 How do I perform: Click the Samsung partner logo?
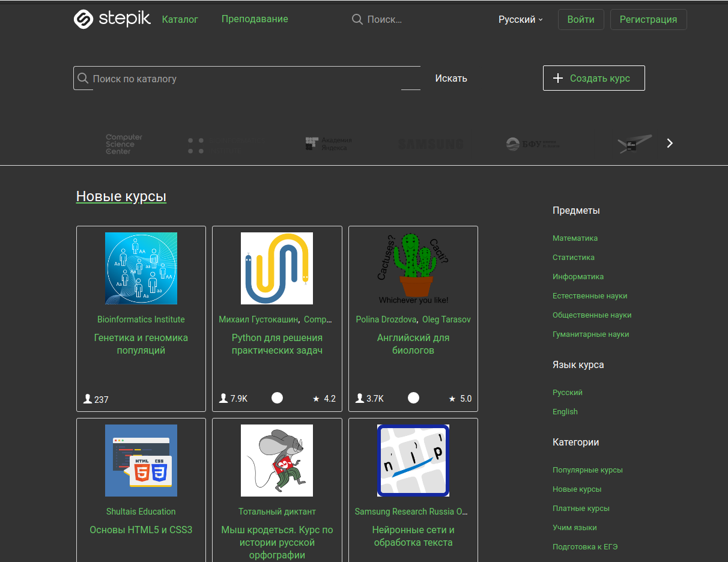tap(431, 144)
